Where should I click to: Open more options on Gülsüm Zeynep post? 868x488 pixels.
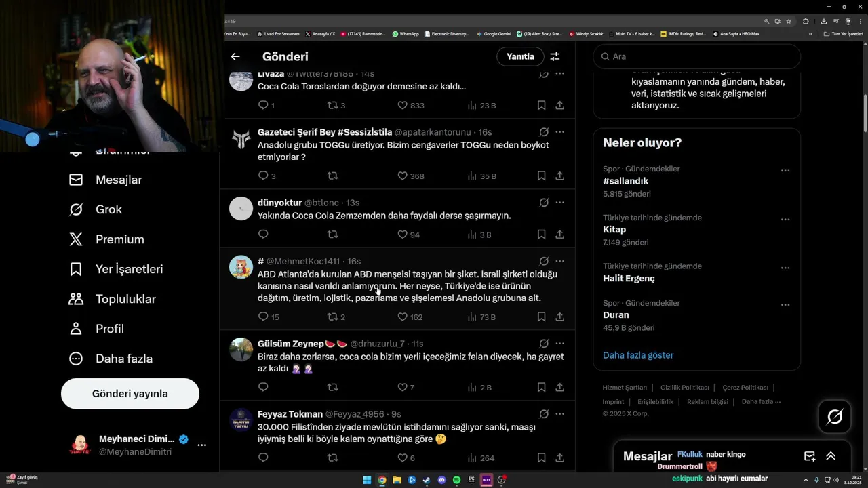[x=559, y=344]
